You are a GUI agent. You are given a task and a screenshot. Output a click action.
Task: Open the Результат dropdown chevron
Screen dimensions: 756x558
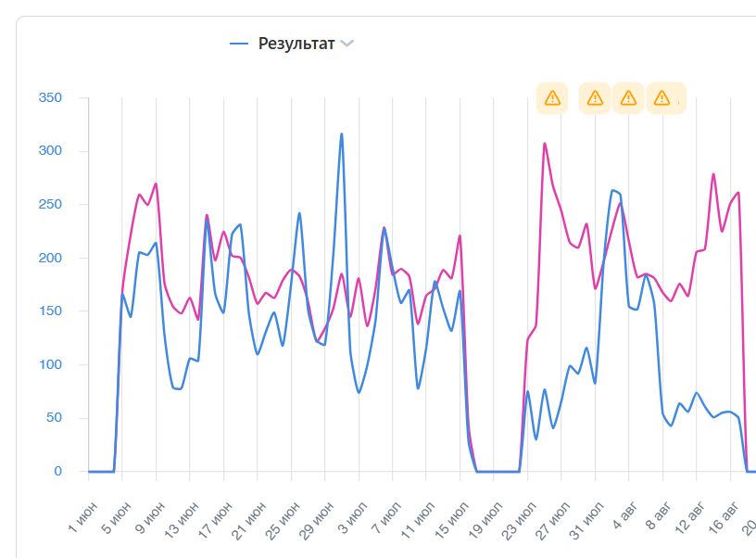pos(347,44)
